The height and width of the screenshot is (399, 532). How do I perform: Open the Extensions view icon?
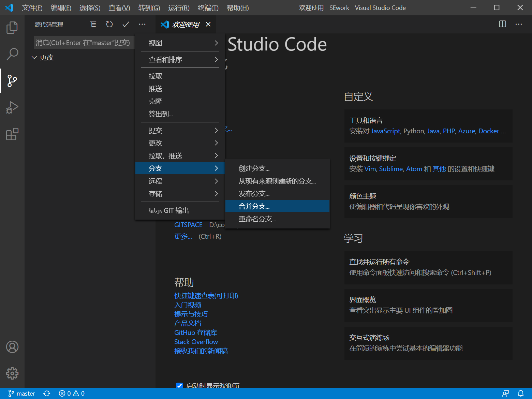12,134
